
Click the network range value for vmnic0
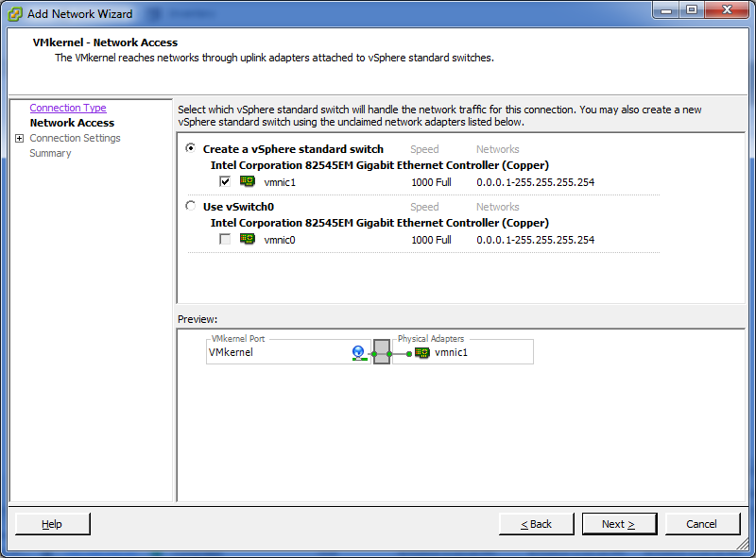click(535, 240)
